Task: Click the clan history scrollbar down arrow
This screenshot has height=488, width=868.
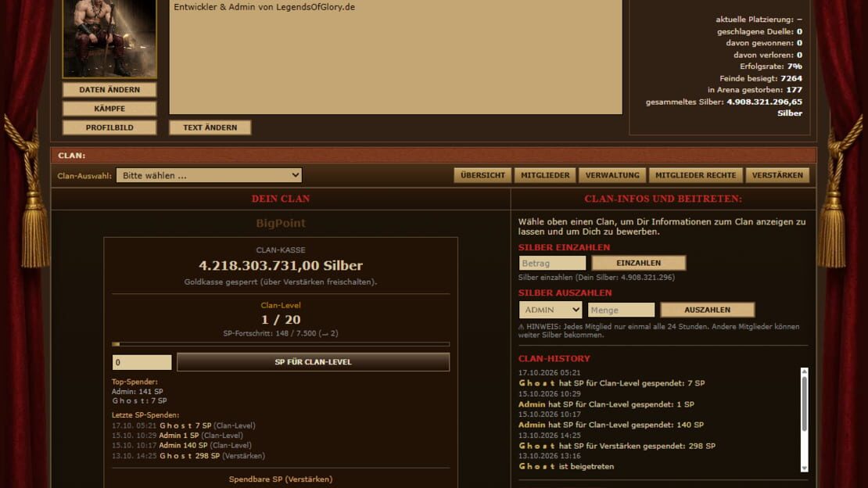Action: (x=805, y=468)
